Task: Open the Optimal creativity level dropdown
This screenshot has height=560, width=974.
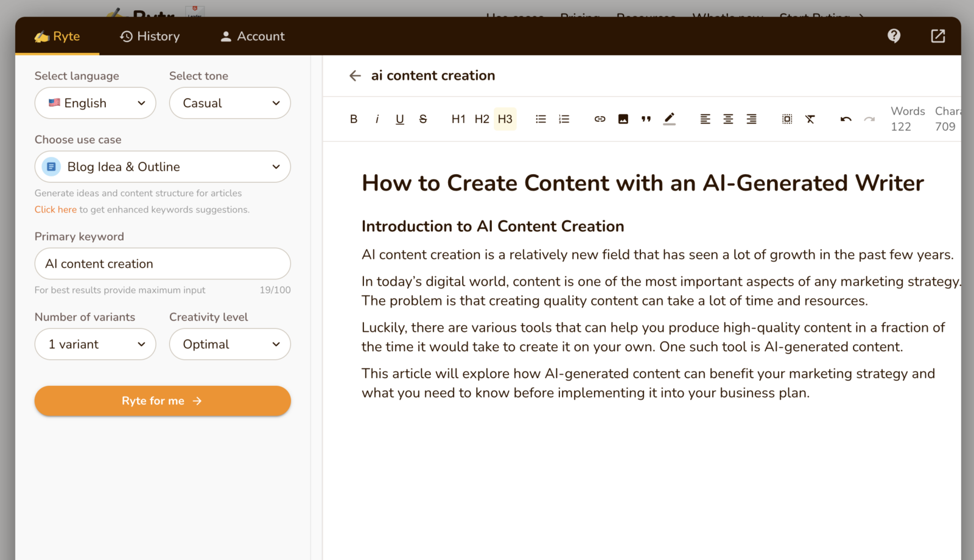Action: 230,344
